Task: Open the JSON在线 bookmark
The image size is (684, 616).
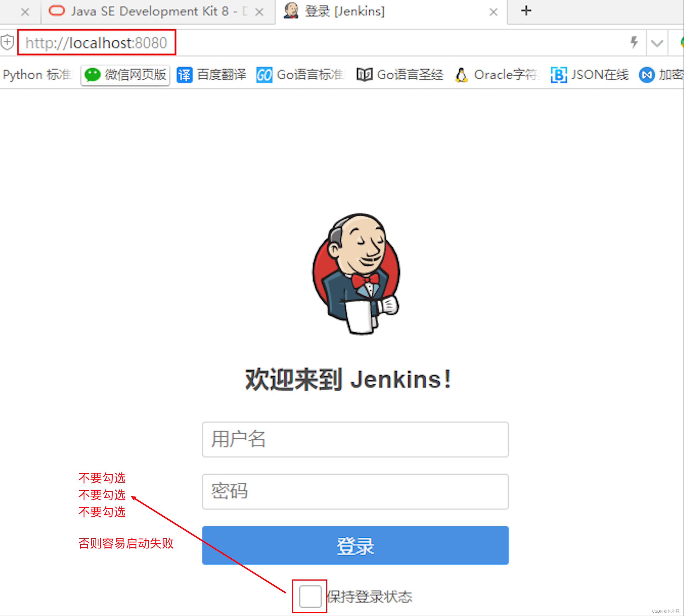Action: pyautogui.click(x=590, y=75)
